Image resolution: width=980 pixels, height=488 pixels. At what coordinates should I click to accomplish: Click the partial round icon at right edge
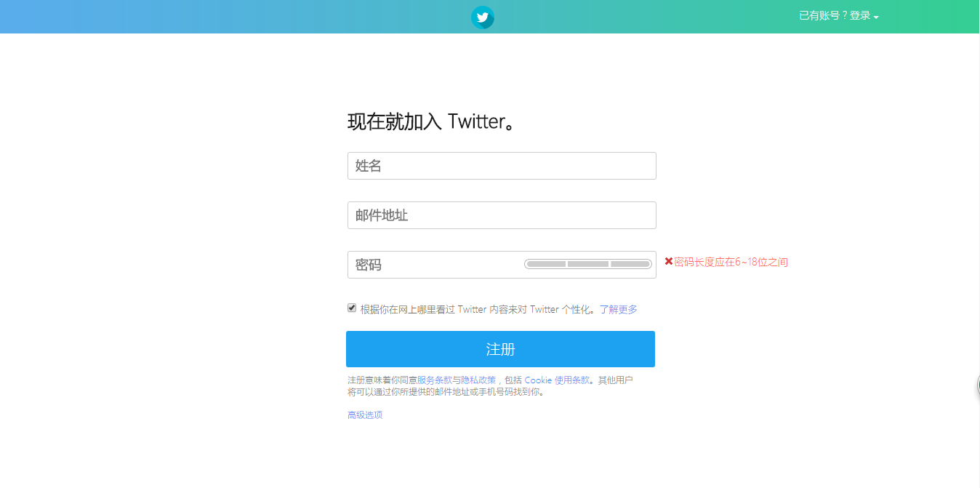click(976, 387)
